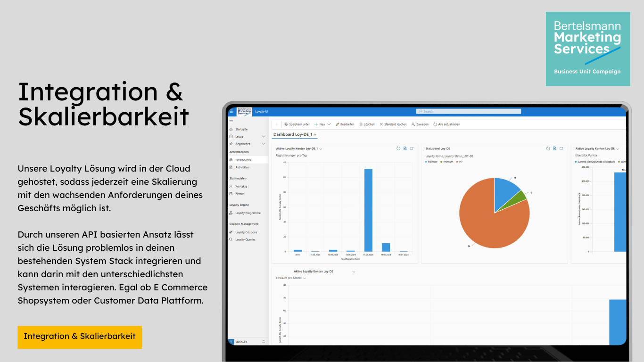Open view chevron on Aktive Loyalty Konten Loy-DE bottom chart

354,271
